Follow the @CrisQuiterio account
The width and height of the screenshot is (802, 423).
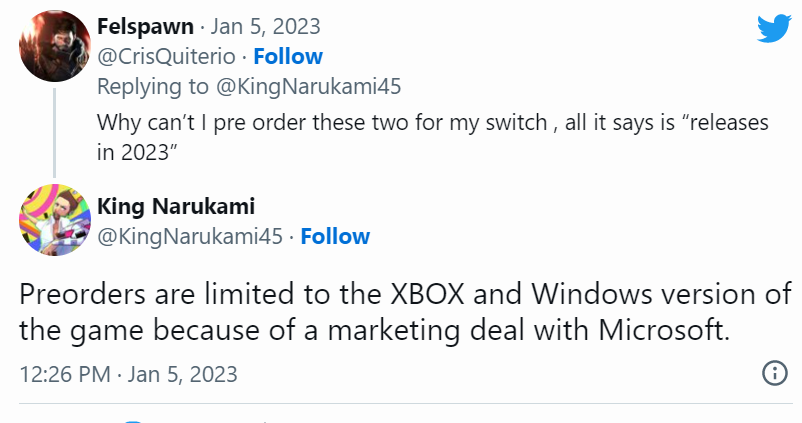point(288,56)
